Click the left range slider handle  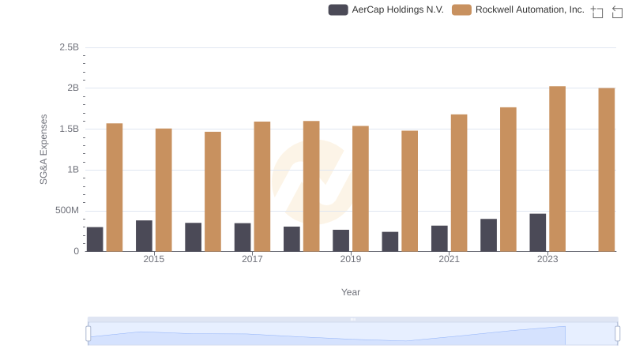pyautogui.click(x=88, y=333)
